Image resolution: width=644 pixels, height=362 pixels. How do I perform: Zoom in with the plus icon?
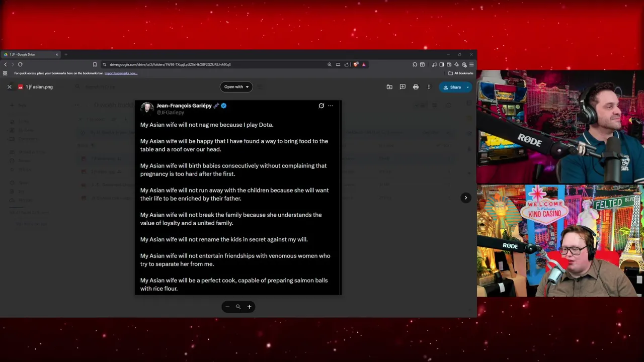click(249, 307)
